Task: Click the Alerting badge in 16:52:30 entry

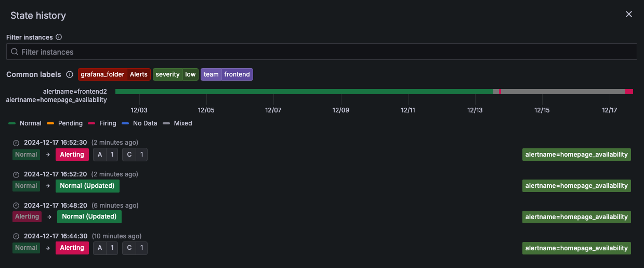Action: point(72,155)
